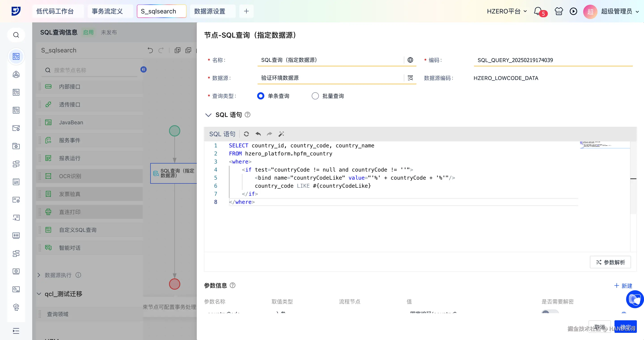Image resolution: width=644 pixels, height=340 pixels.
Task: Click the help icon next to SQL 语句
Action: tap(247, 115)
